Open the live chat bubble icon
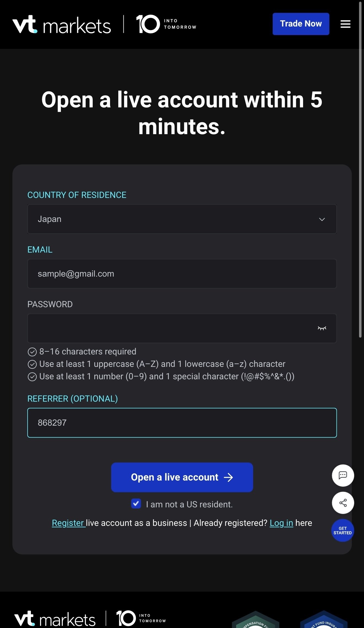 (x=343, y=475)
